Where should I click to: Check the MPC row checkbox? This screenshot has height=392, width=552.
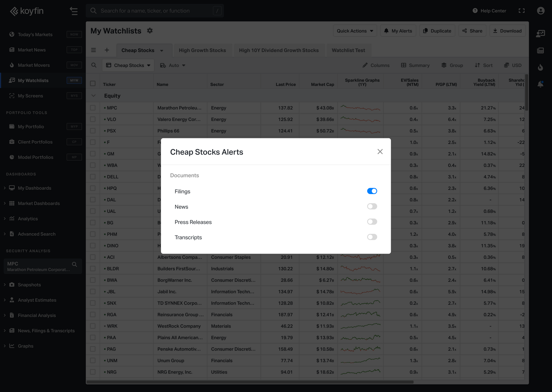pos(93,108)
